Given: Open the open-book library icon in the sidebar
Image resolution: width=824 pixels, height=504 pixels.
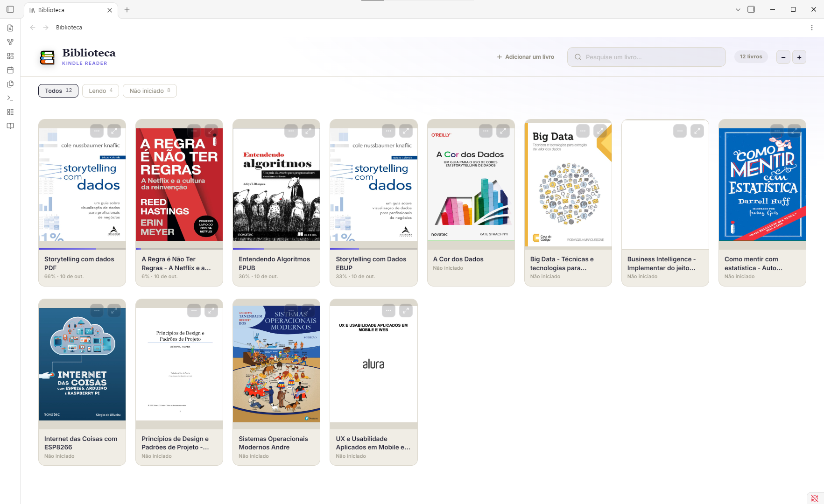Looking at the screenshot, I should pos(10,126).
